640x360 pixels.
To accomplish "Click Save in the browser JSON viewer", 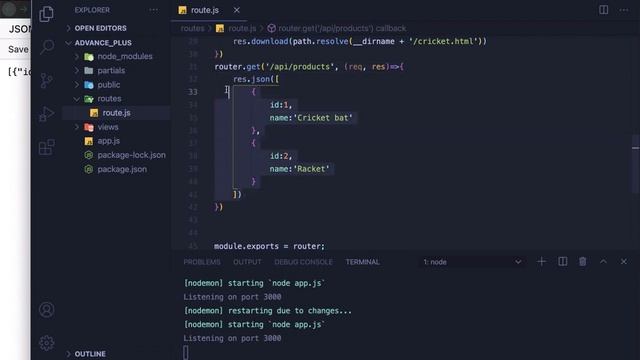I will pyautogui.click(x=18, y=49).
